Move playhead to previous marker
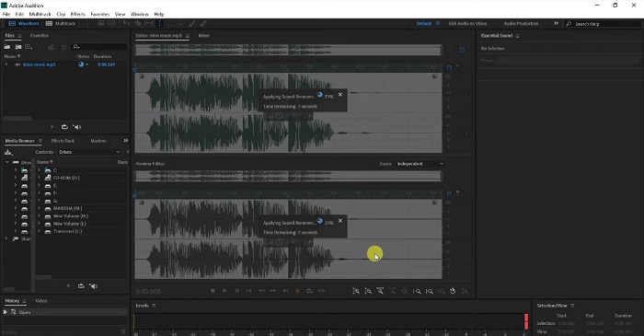The height and width of the screenshot is (336, 644). click(x=248, y=291)
